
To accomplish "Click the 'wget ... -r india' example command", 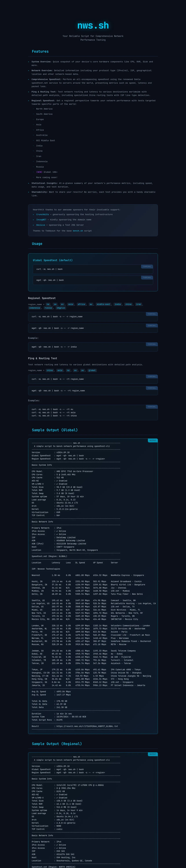I will point(93,347).
